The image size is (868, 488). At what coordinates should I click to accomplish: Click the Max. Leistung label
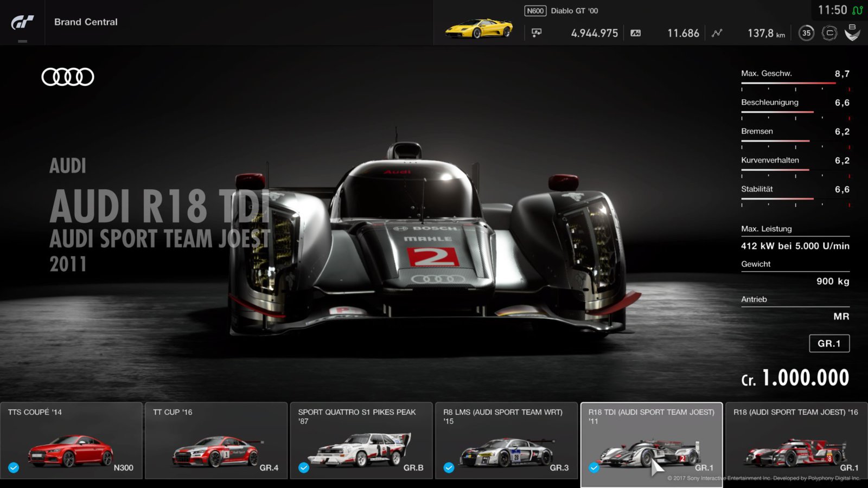coord(767,229)
